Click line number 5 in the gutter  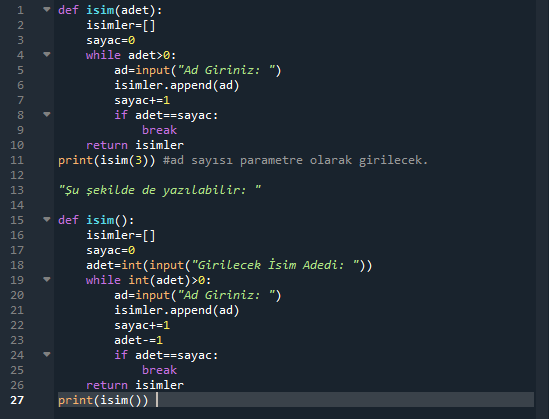pyautogui.click(x=20, y=70)
